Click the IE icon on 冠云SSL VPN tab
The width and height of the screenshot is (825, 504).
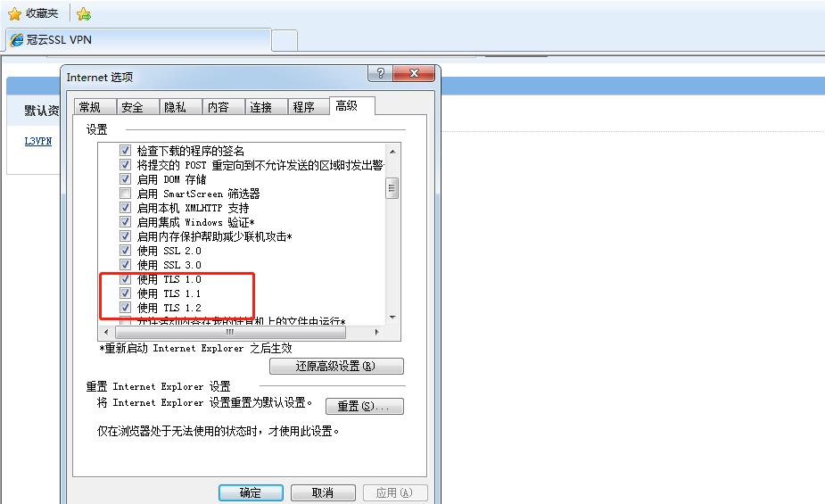click(x=17, y=40)
